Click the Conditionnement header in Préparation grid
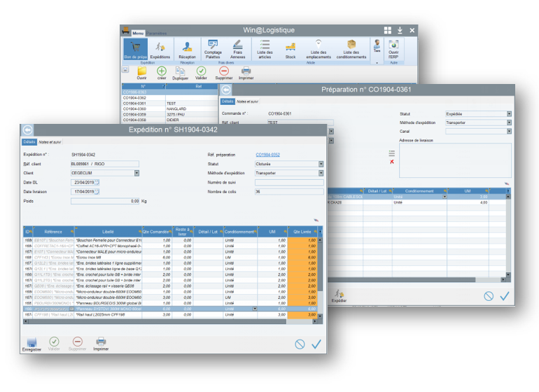Viewport: 539px width, 392px height. click(x=419, y=191)
